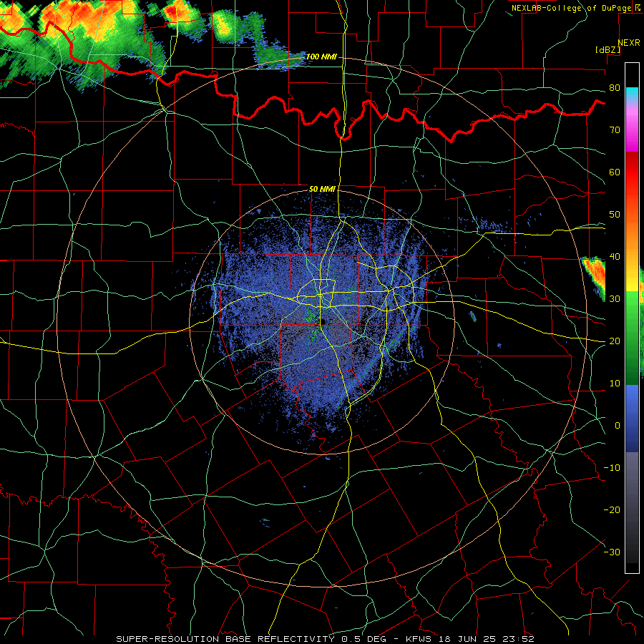
Task: Click the -20 value on the dBZ scale
Action: [612, 509]
